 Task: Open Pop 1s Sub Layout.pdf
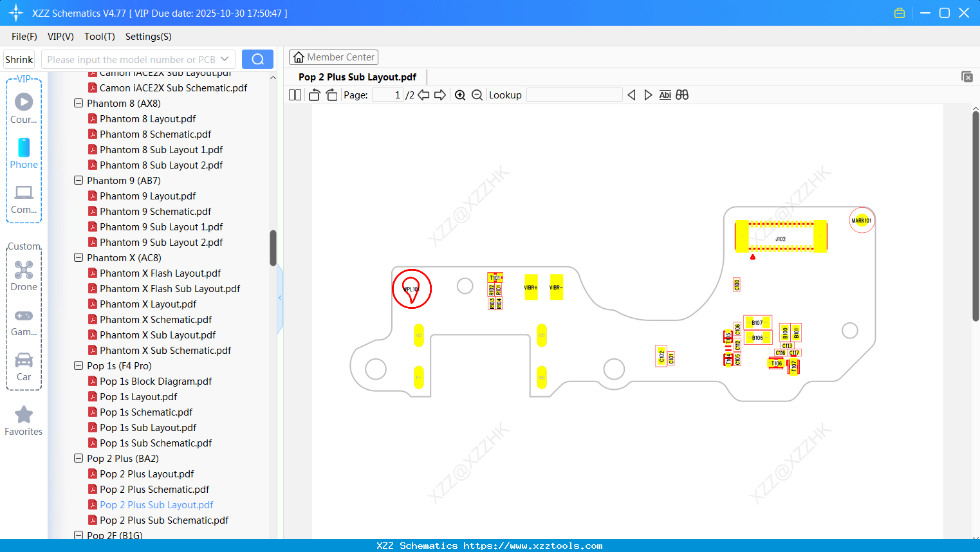pyautogui.click(x=148, y=427)
